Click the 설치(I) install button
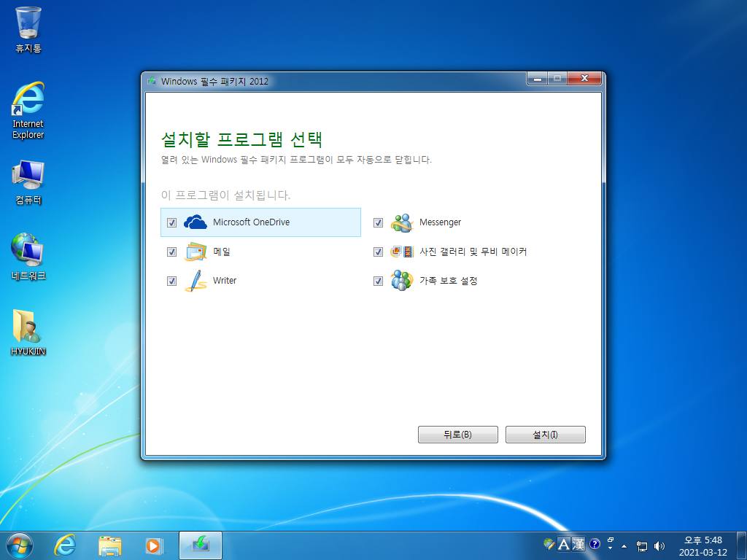 (x=546, y=435)
